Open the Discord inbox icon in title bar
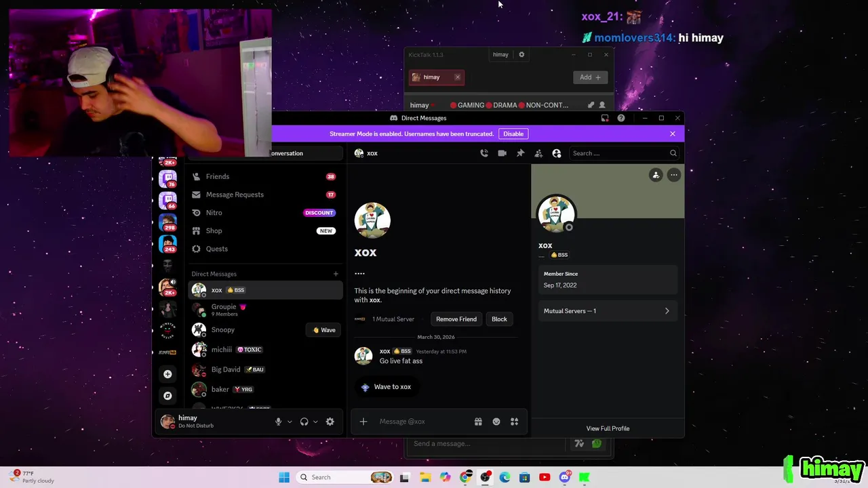Viewport: 868px width, 488px height. (605, 118)
